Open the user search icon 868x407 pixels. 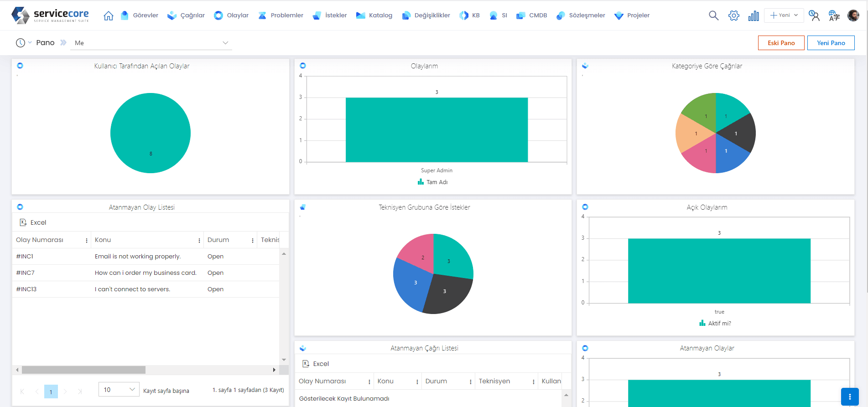(x=814, y=15)
